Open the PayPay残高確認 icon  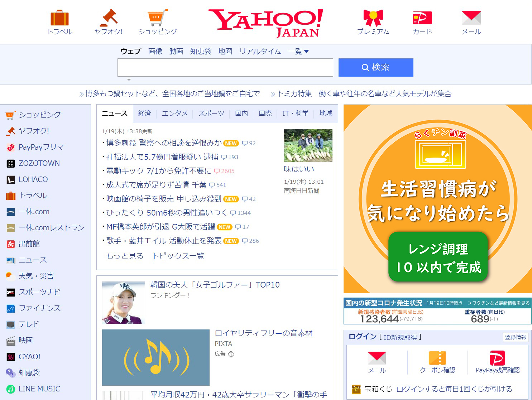498,358
